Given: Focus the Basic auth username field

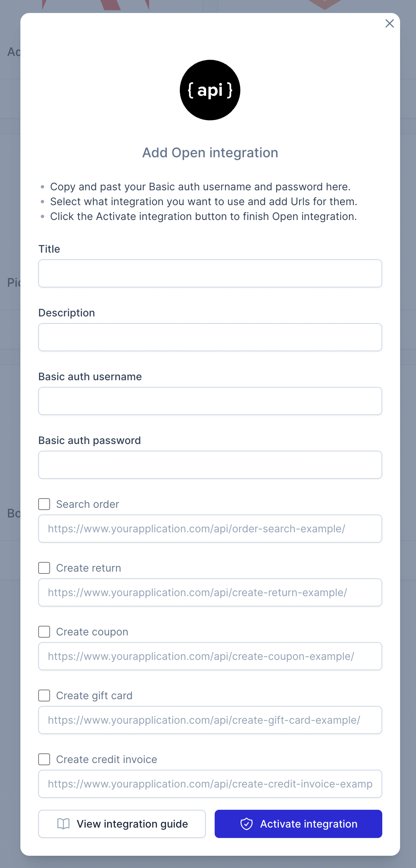Looking at the screenshot, I should (210, 401).
